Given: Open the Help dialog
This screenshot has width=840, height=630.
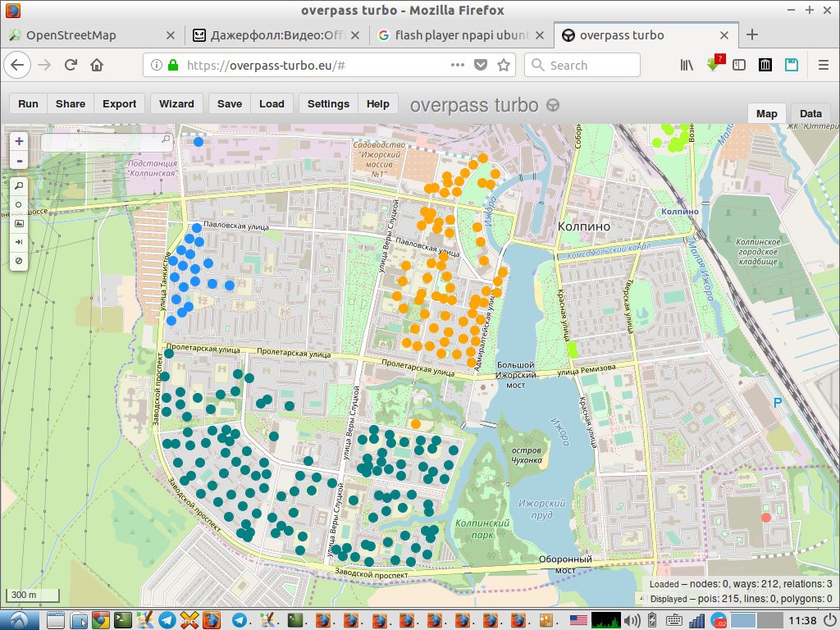Looking at the screenshot, I should (377, 104).
